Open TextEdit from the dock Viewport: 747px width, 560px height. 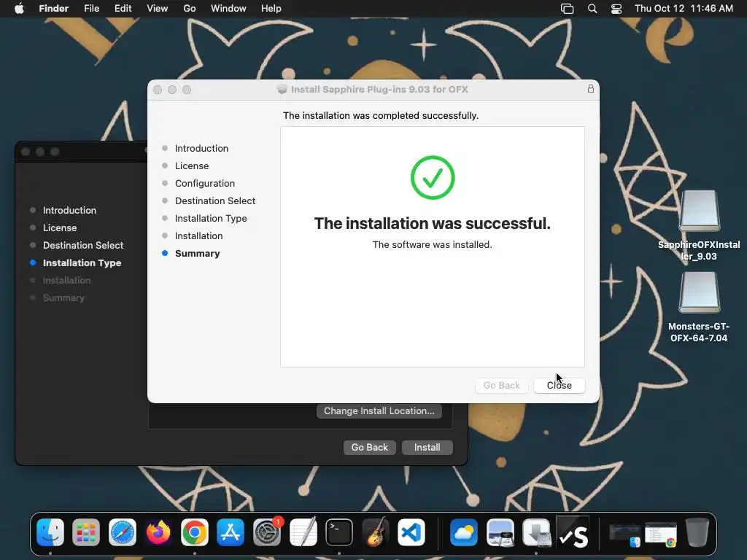[x=303, y=532]
